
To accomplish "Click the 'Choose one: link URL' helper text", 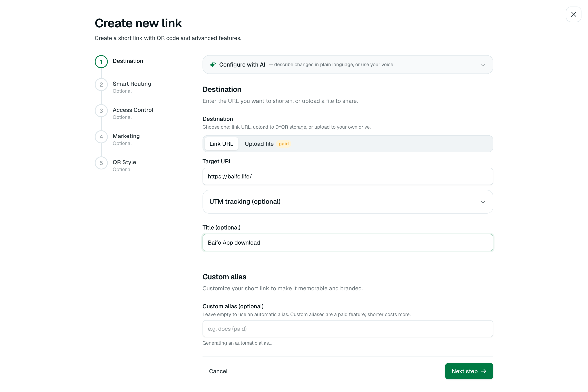I will pyautogui.click(x=286, y=127).
